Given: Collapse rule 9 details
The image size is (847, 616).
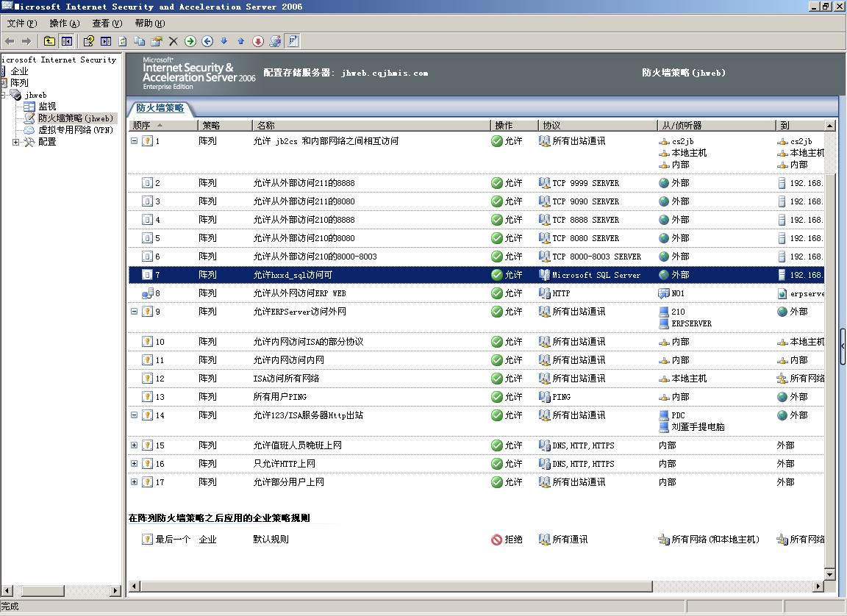Looking at the screenshot, I should pos(134,312).
